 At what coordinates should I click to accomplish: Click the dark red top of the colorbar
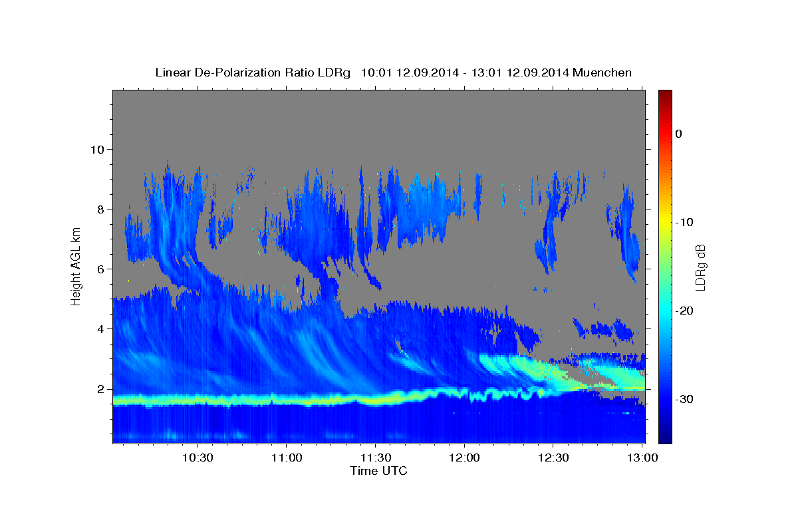click(x=665, y=94)
